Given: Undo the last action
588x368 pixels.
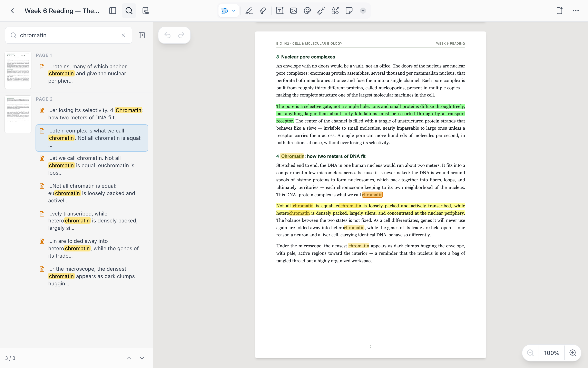Looking at the screenshot, I should 167,35.
